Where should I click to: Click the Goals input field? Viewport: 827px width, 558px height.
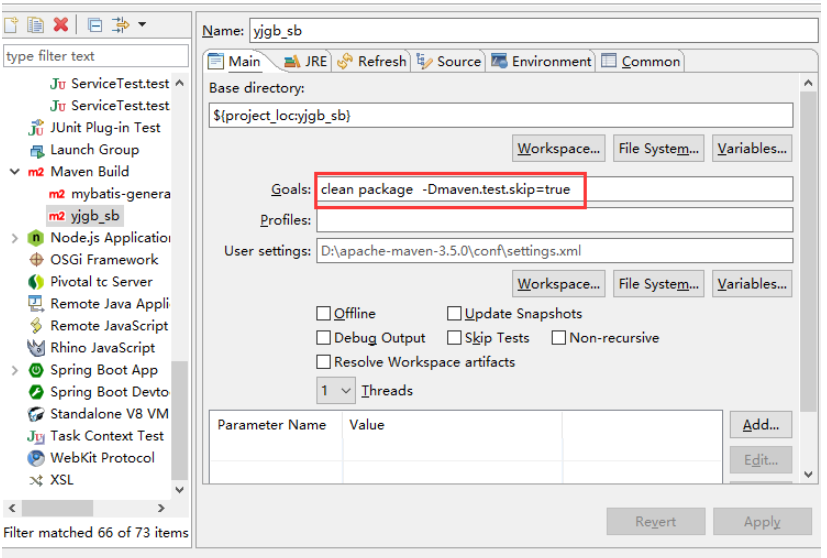pyautogui.click(x=554, y=189)
